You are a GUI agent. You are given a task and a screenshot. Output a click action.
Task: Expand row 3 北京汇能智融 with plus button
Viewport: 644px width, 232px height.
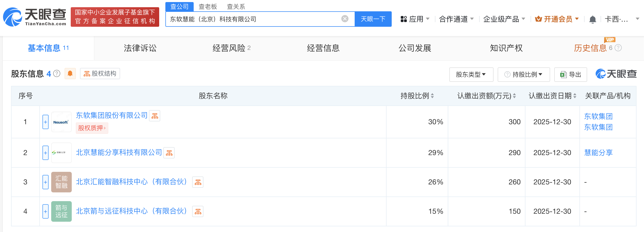pyautogui.click(x=46, y=182)
